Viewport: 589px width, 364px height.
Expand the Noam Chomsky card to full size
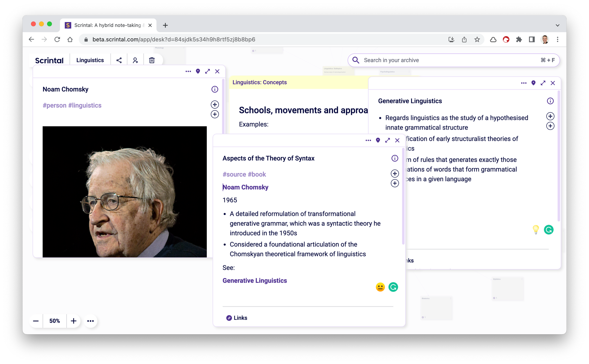208,71
